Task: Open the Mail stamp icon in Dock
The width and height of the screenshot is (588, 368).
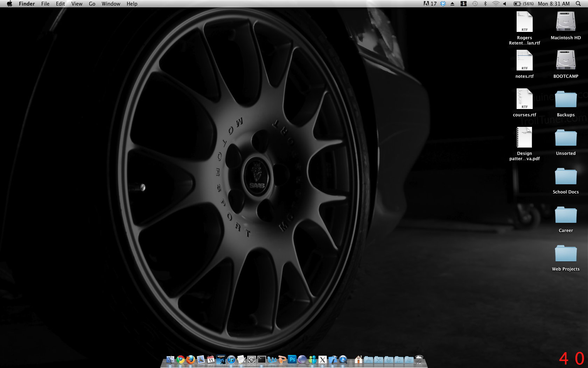Action: 201,359
